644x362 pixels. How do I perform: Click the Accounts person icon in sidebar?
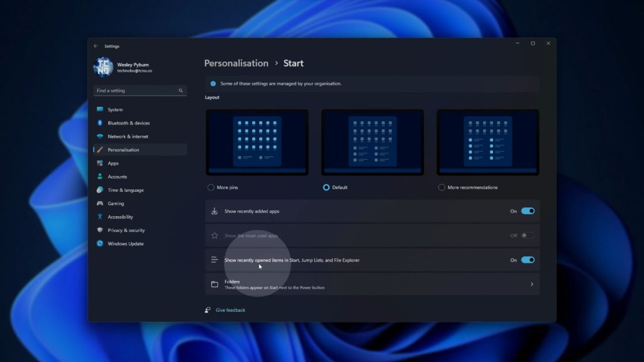(x=100, y=177)
